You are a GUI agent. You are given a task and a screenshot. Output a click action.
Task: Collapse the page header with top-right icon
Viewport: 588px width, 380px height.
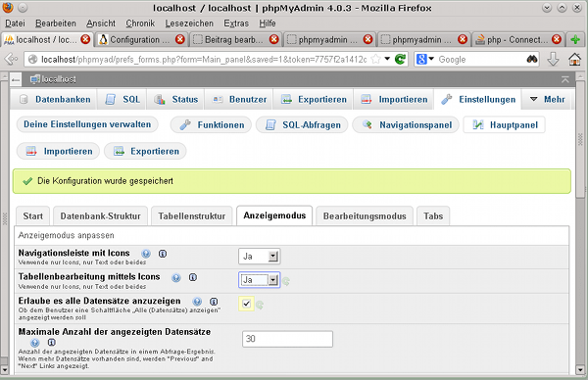coord(565,79)
